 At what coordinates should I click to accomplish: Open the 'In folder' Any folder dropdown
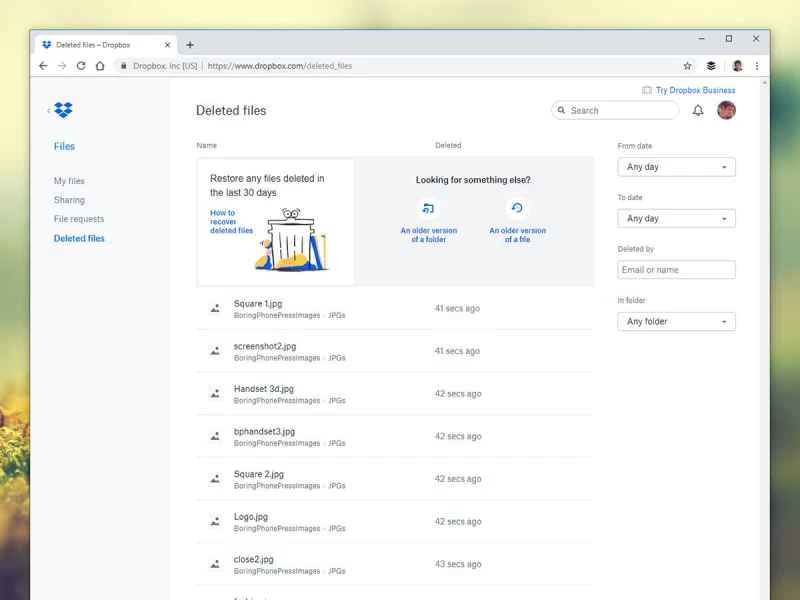(x=676, y=321)
